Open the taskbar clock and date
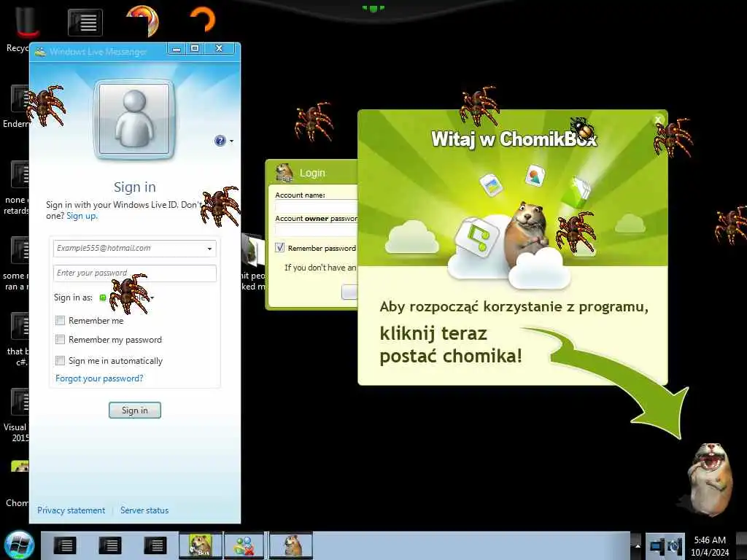This screenshot has height=560, width=747. 710,545
